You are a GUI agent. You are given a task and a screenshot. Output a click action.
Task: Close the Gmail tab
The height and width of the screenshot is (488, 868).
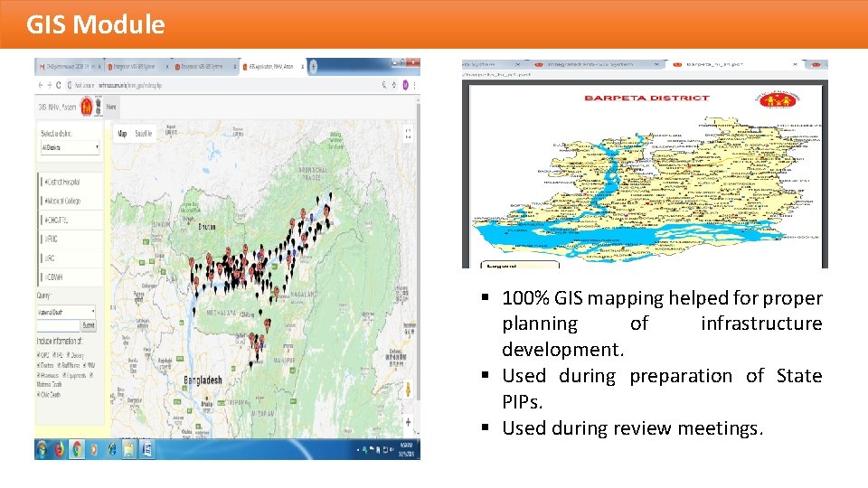coord(99,66)
